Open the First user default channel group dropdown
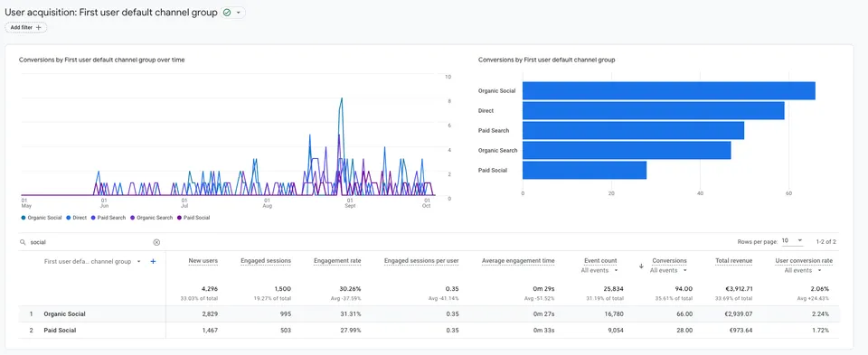The image size is (868, 355). (138, 262)
